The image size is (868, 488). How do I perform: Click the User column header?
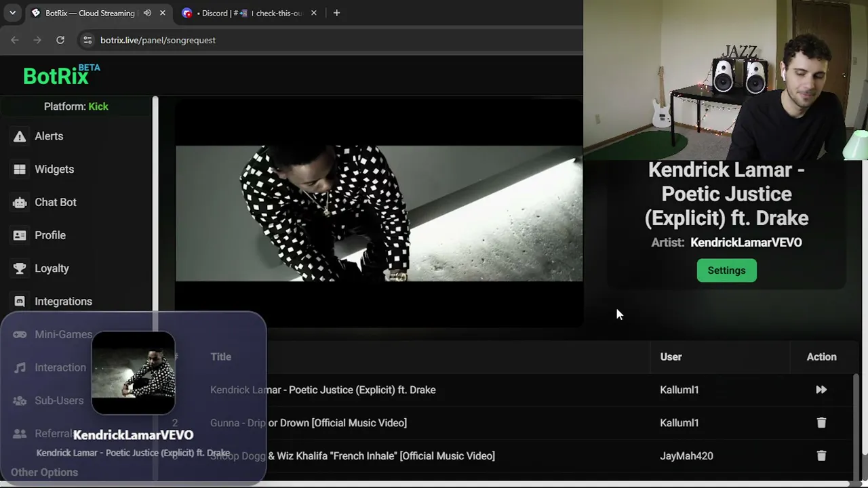click(x=671, y=357)
